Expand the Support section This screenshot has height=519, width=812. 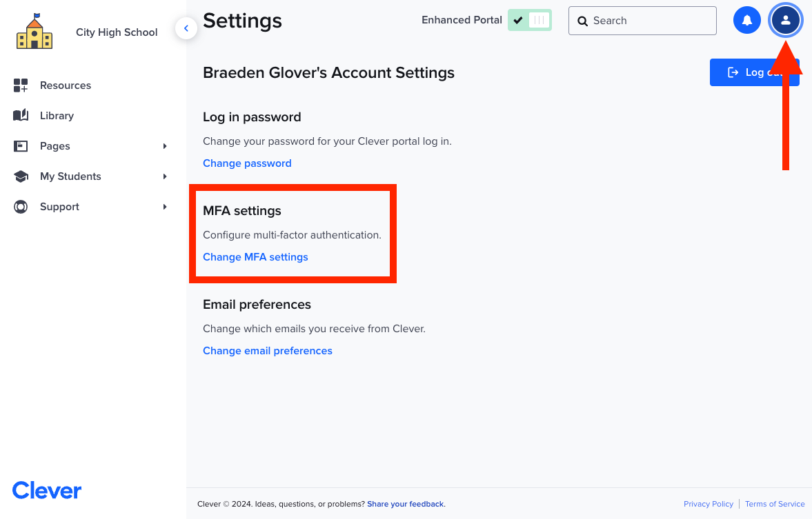(x=164, y=206)
